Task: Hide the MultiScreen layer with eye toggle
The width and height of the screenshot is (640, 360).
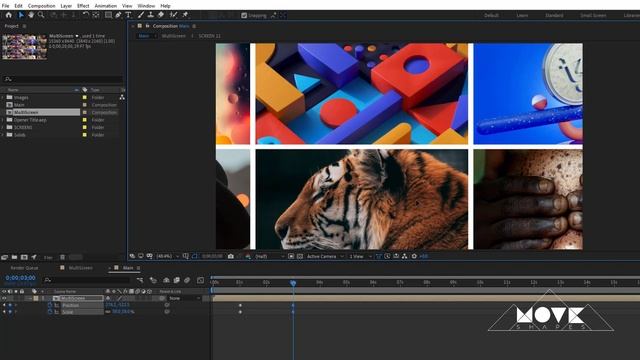Action: (x=4, y=298)
